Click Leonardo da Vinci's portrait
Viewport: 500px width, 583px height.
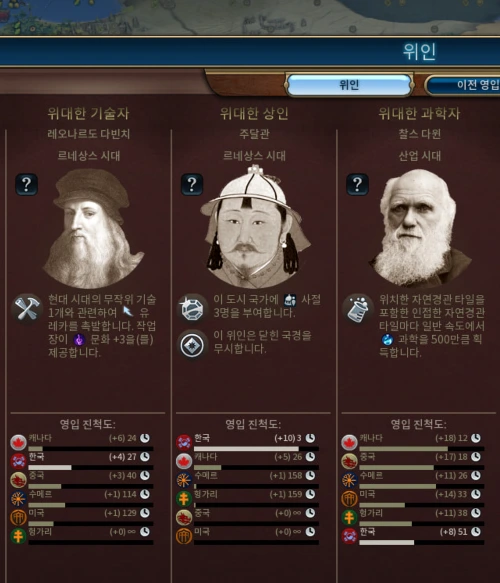[92, 229]
